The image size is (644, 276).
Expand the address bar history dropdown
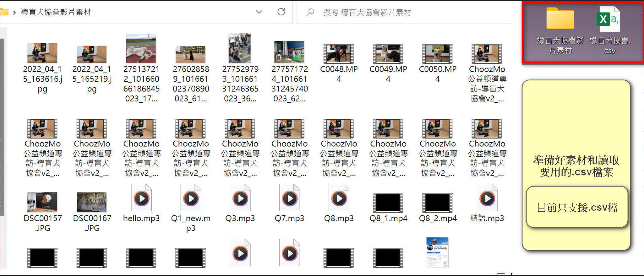(259, 12)
